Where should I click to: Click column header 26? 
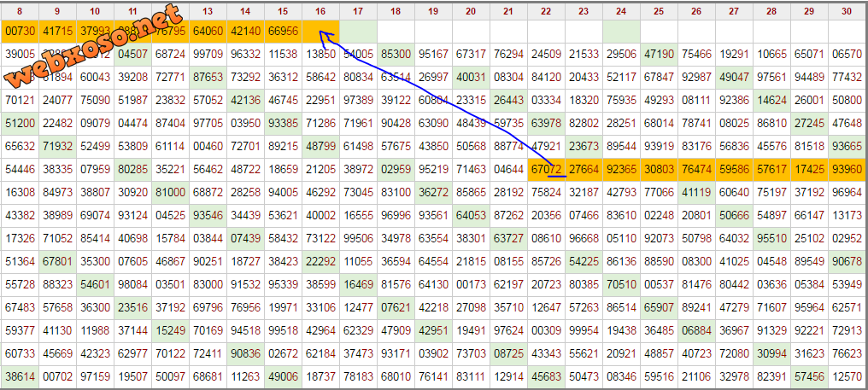[x=696, y=11]
